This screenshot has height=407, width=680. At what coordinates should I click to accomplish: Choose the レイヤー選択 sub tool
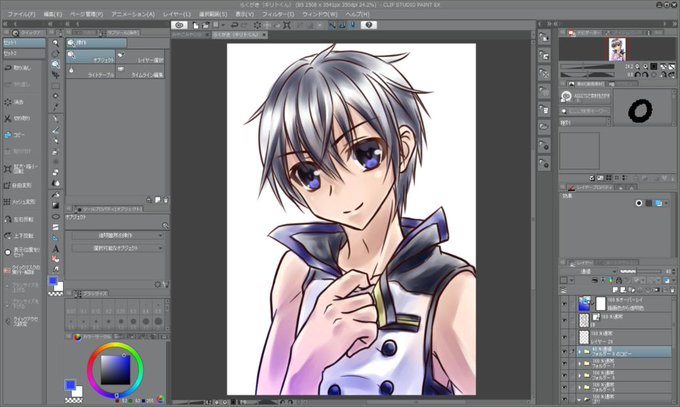[141, 57]
